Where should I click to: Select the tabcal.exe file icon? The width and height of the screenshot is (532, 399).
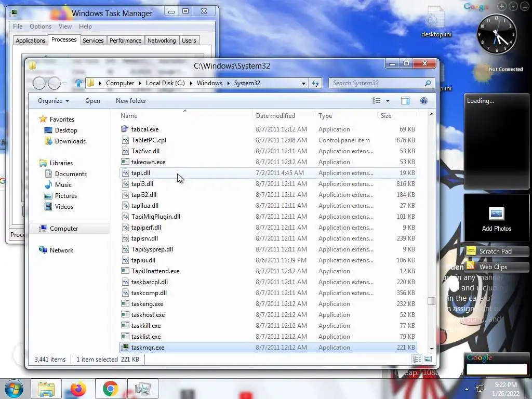pyautogui.click(x=125, y=129)
